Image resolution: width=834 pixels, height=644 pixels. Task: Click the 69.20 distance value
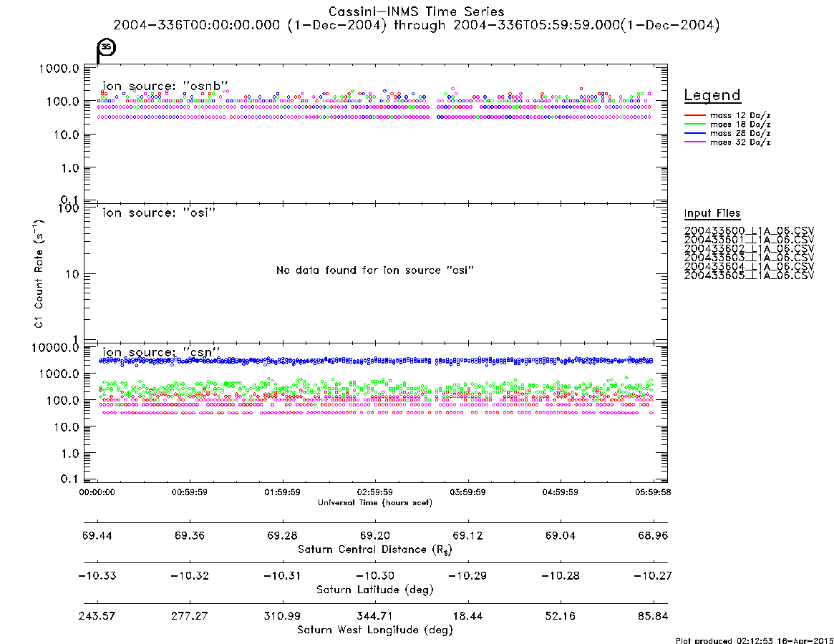375,535
